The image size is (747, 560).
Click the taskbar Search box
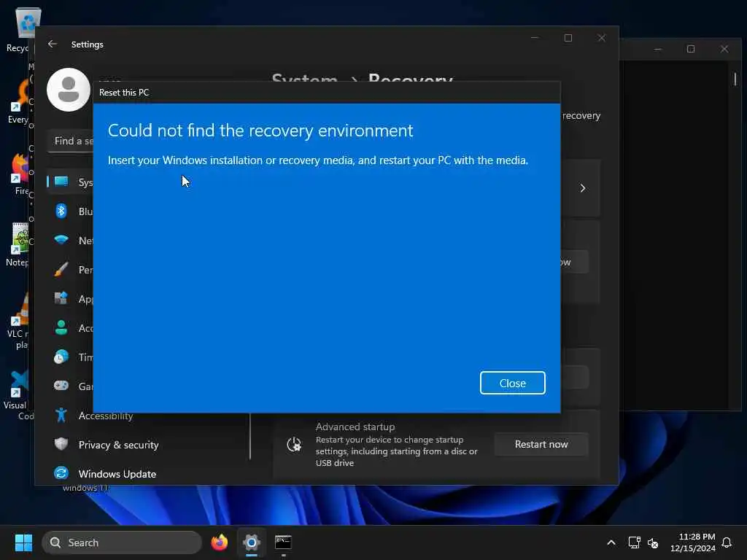click(122, 542)
